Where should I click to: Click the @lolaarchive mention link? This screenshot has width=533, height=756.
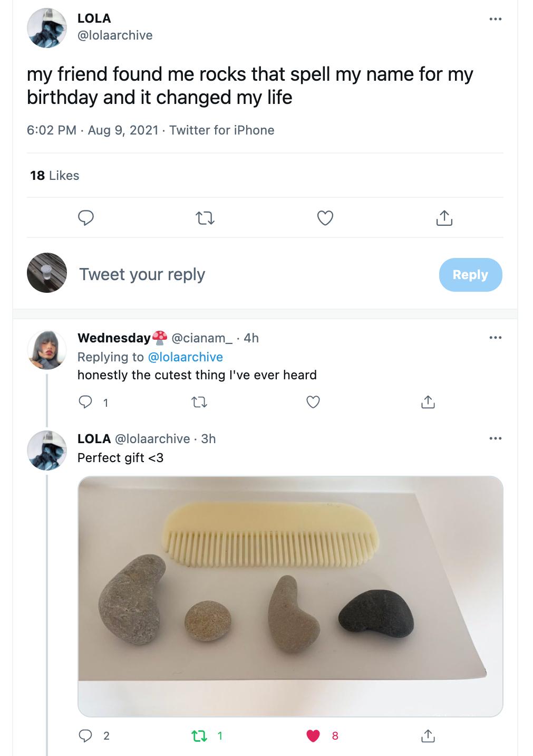[x=186, y=357]
